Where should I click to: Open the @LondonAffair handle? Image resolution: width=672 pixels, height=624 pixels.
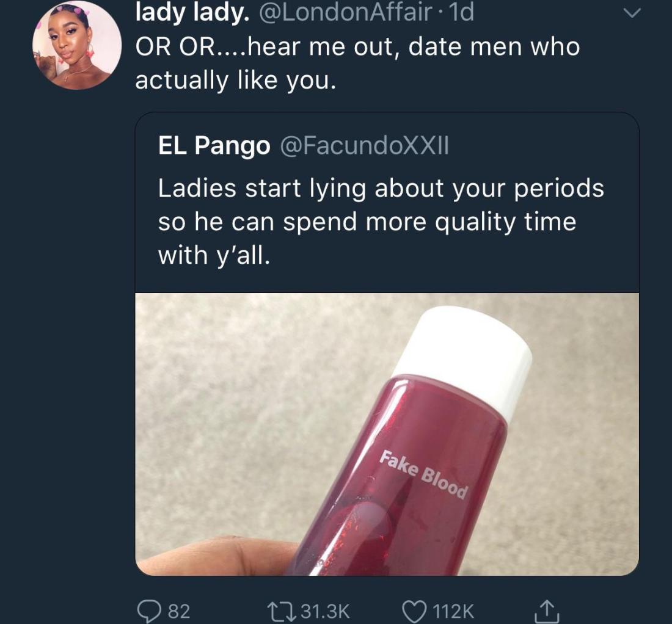(x=346, y=13)
